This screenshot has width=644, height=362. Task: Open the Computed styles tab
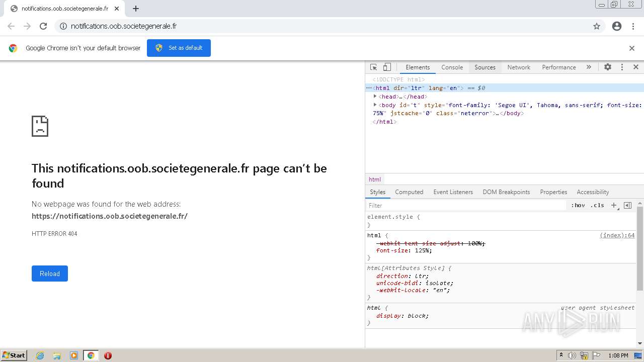[409, 192]
